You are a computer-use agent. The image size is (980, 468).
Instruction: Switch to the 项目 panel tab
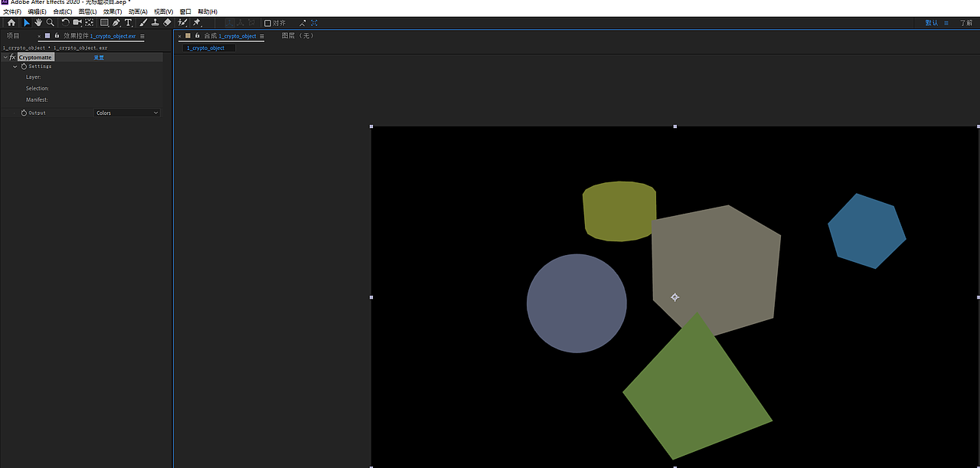click(x=13, y=36)
